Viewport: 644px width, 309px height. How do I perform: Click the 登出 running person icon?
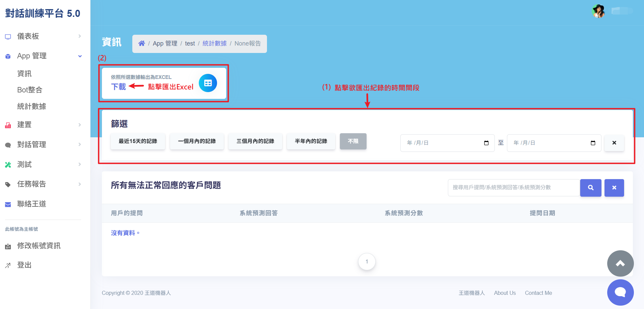click(x=8, y=265)
